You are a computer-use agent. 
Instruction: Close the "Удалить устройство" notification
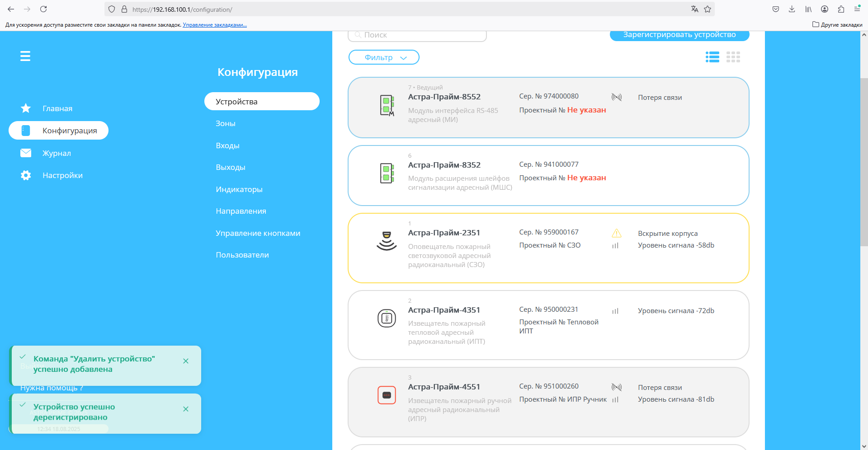(186, 361)
